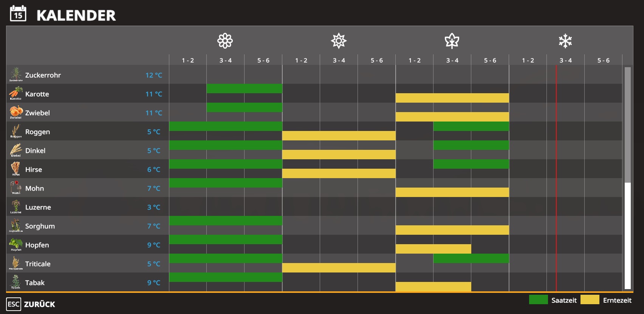This screenshot has width=644, height=314.
Task: Click the spring flower season icon
Action: pos(225,41)
